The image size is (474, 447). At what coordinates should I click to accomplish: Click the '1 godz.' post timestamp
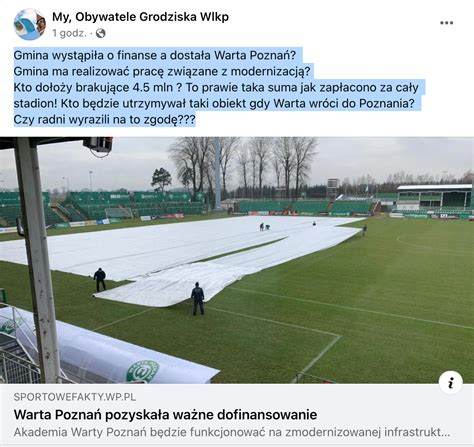69,33
